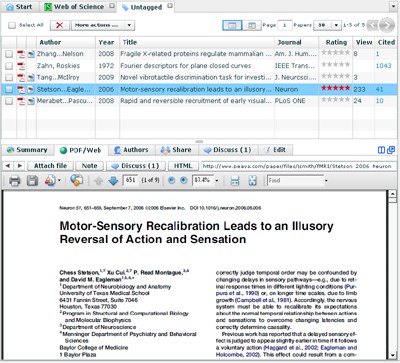Tick the Select All checkbox
The image size is (400, 363).
(12, 25)
